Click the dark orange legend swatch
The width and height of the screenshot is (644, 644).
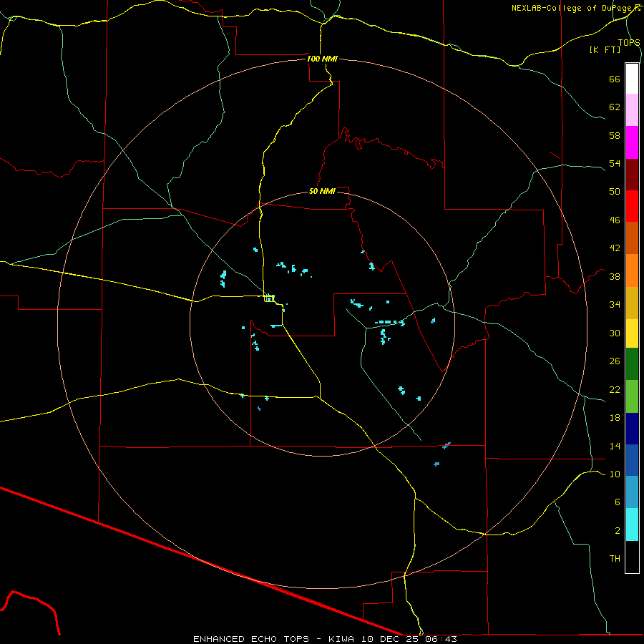pyautogui.click(x=632, y=238)
